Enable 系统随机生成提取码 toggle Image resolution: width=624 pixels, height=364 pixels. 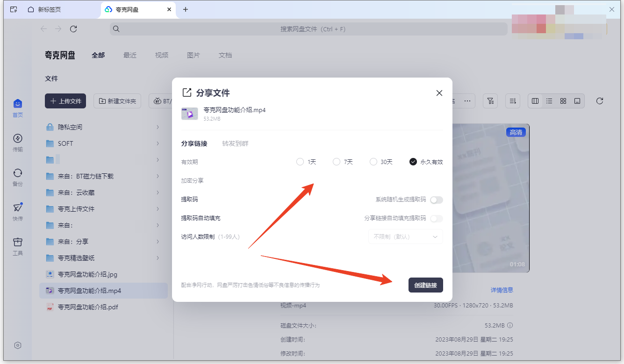[x=436, y=200]
